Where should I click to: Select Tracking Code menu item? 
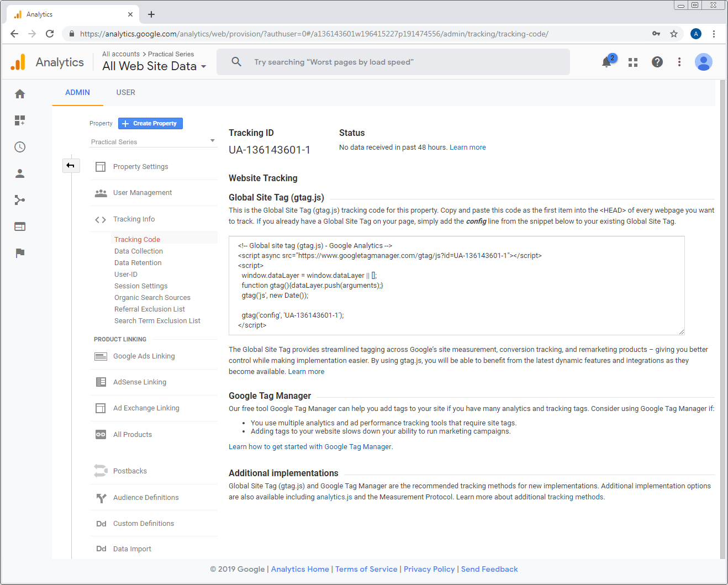coord(137,239)
